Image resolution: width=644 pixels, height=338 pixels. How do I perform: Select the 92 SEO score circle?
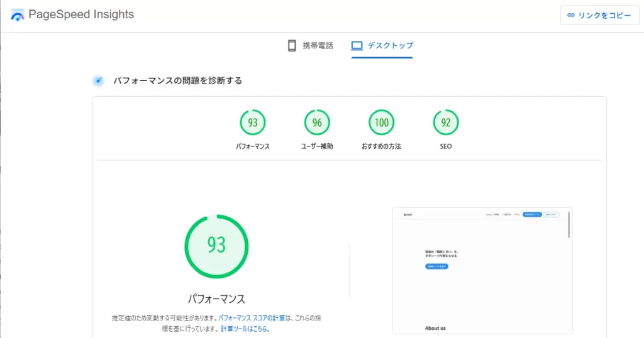click(x=446, y=123)
